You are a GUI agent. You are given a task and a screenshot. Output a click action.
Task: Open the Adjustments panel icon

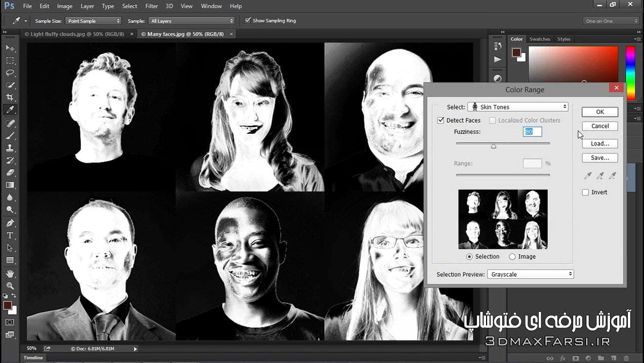[497, 78]
